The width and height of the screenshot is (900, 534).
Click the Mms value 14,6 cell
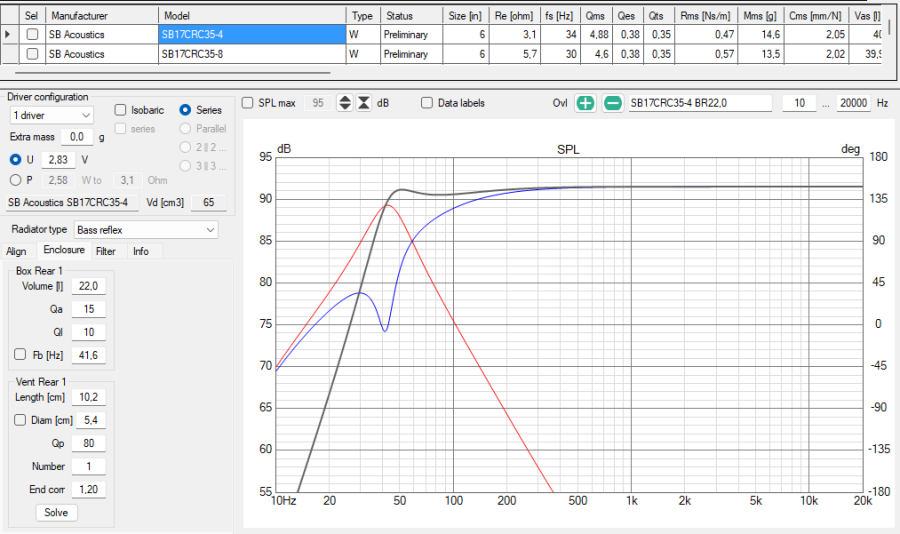point(761,34)
